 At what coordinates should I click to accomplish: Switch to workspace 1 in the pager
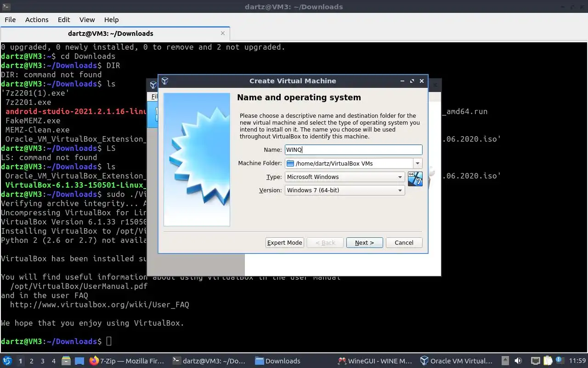[20, 361]
